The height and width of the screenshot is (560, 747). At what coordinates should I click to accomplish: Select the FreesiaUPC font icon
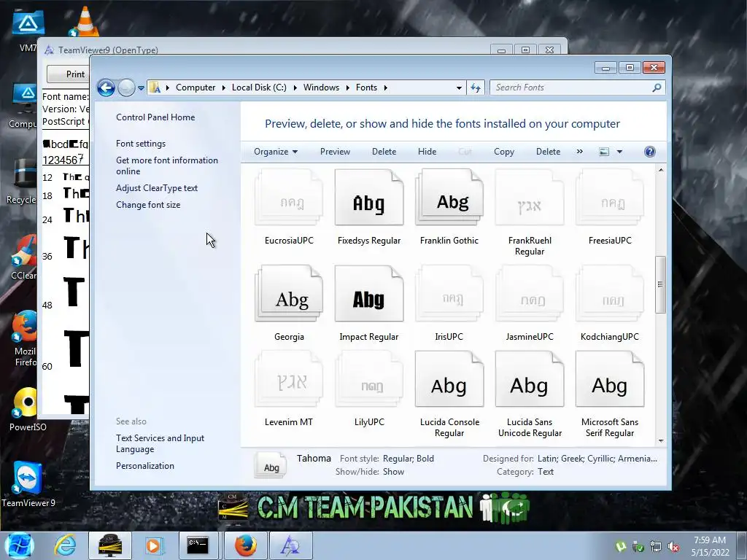click(610, 198)
